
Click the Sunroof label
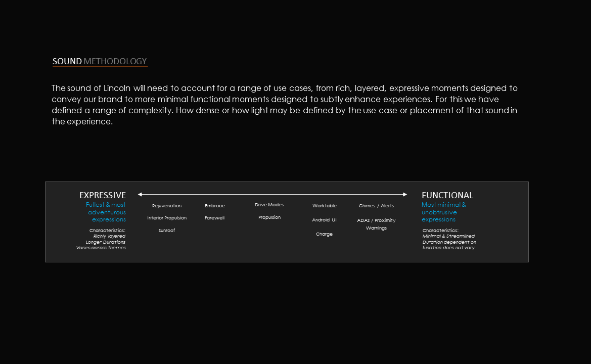(167, 230)
